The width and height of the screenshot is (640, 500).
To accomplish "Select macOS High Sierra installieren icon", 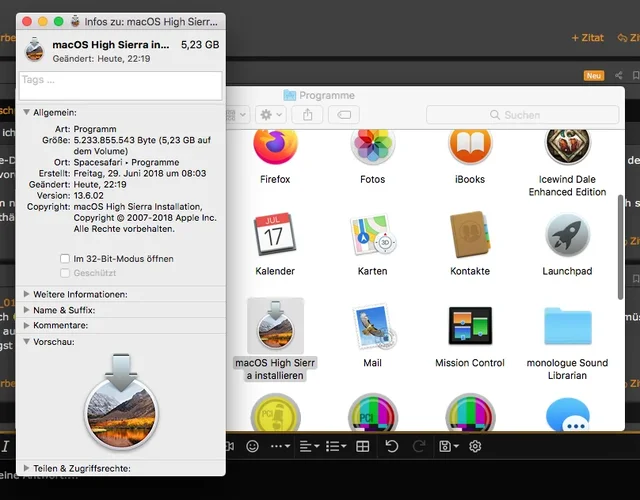I will [276, 326].
